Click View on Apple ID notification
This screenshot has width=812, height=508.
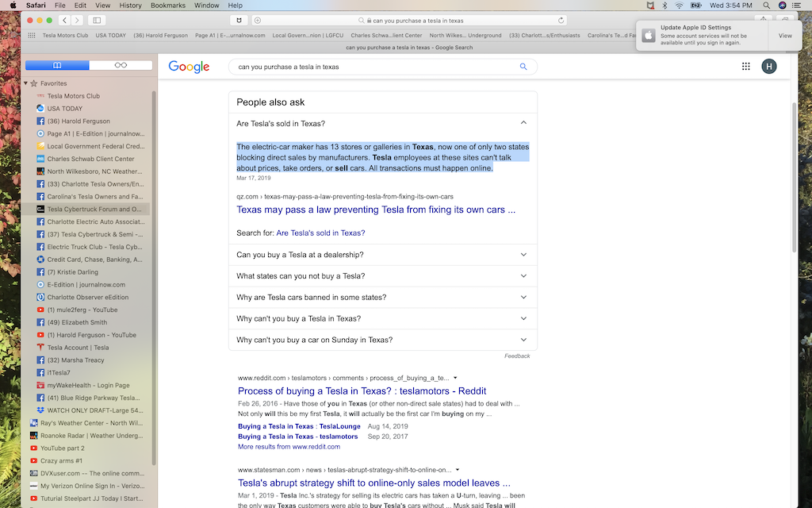(x=785, y=36)
